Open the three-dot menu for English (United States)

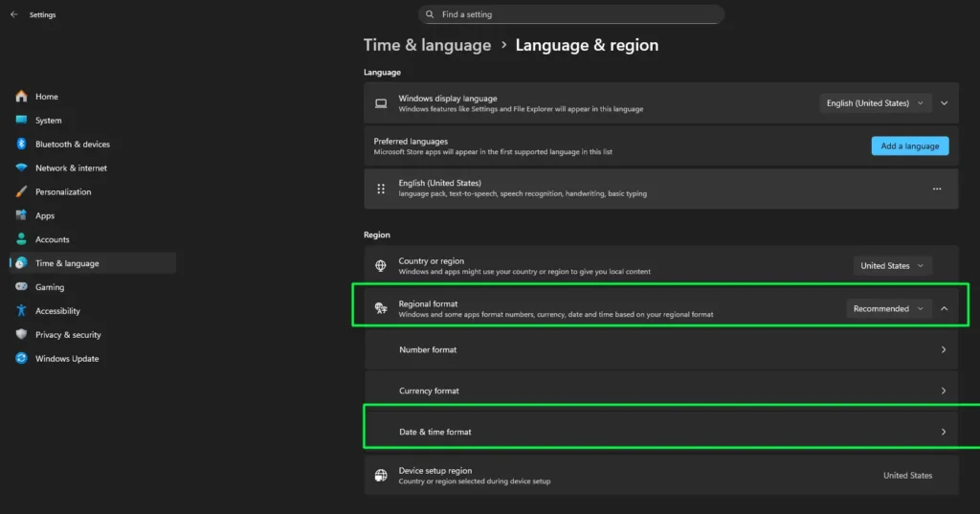(x=937, y=189)
